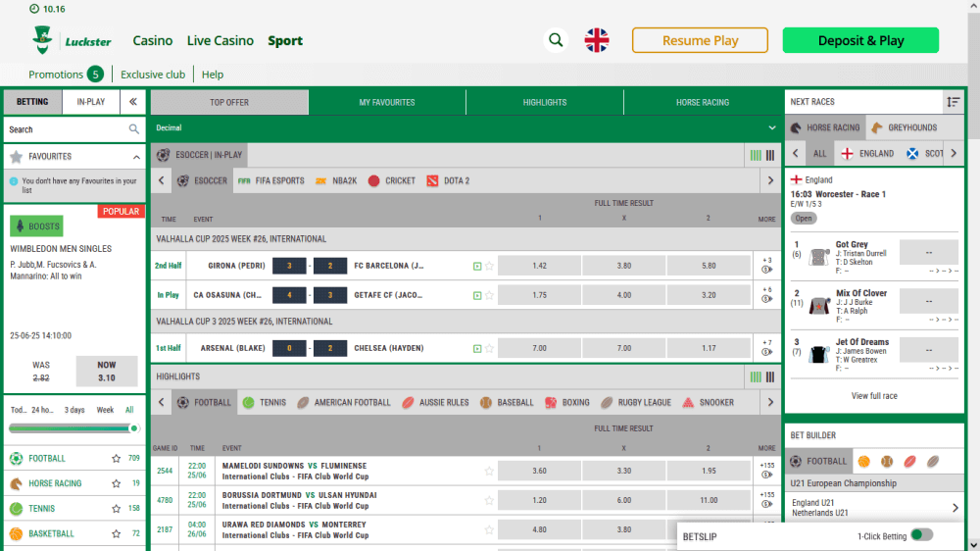Click the sidebar Search input field
The height and width of the screenshot is (551, 980).
click(65, 129)
